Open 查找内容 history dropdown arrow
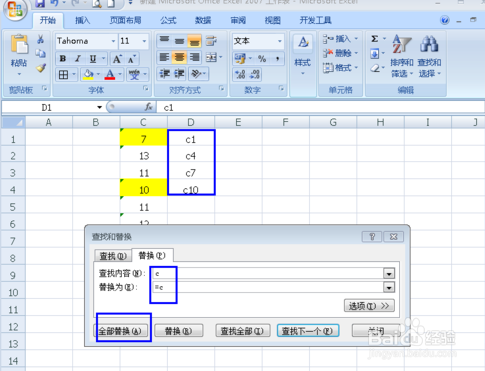The height and width of the screenshot is (371, 485). [389, 274]
